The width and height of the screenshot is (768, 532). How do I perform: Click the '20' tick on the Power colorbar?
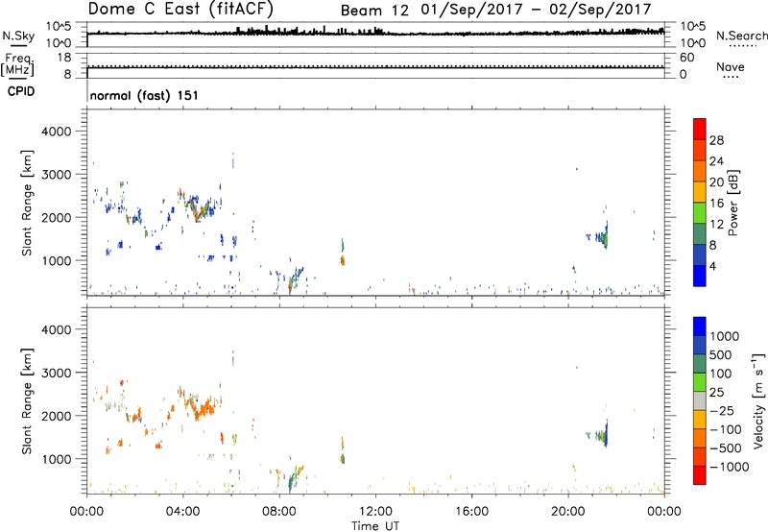[716, 182]
